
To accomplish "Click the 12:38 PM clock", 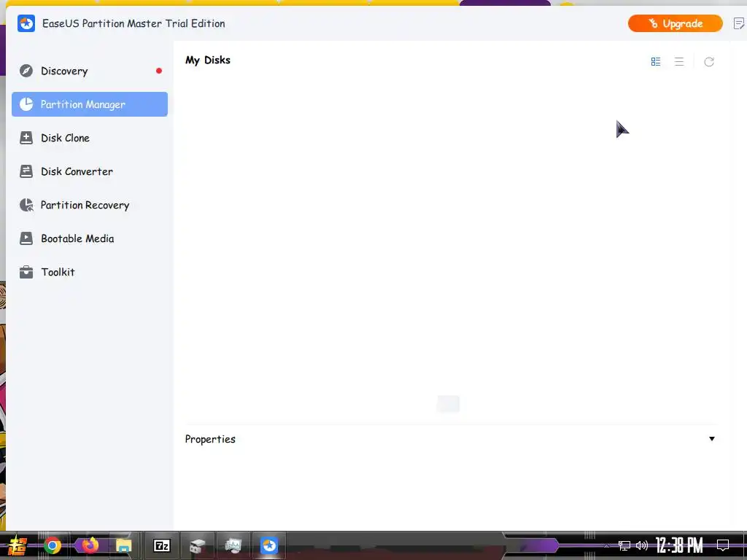I will 679,545.
